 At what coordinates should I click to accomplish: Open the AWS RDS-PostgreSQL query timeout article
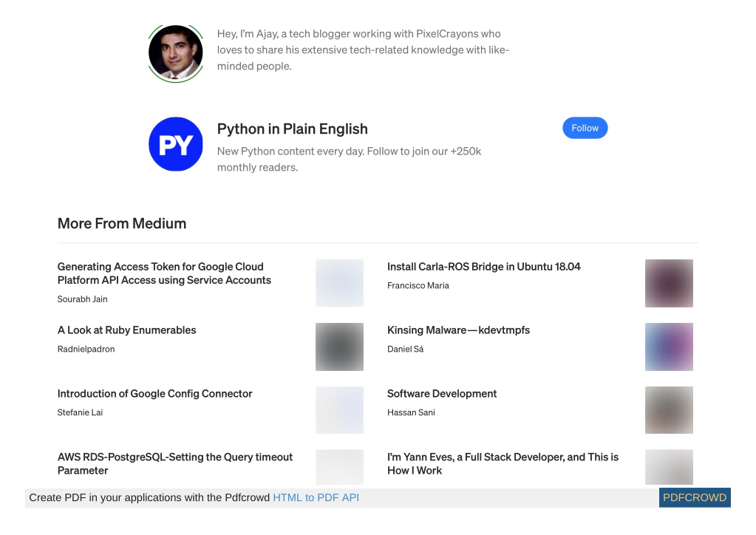[175, 463]
